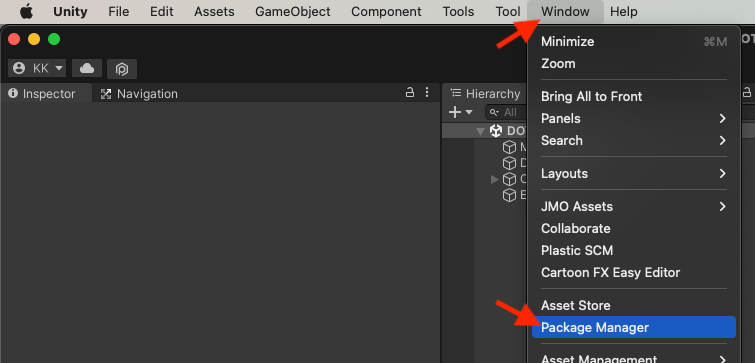The image size is (755, 363).
Task: Open Cartoon FX Easy Editor
Action: 634,272
